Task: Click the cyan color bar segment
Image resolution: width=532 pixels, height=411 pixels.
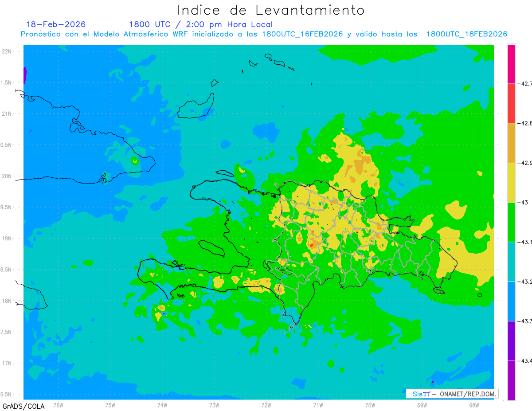Action: click(511, 262)
